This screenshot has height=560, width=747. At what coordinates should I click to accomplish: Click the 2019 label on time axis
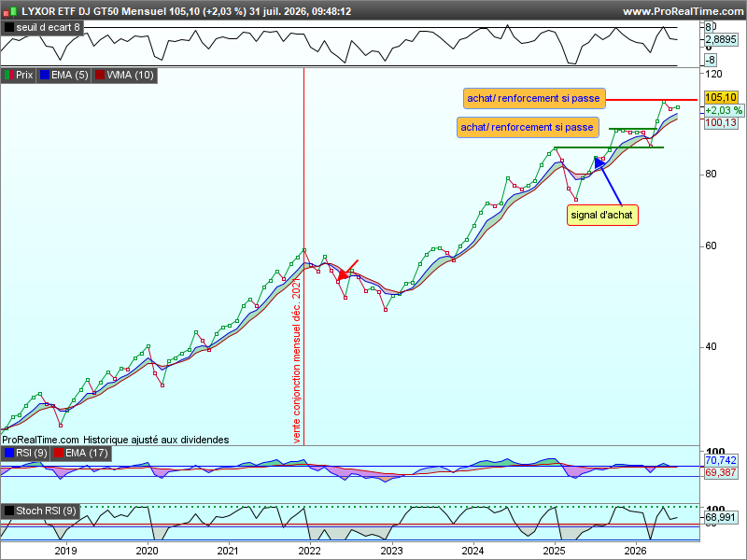click(x=65, y=552)
